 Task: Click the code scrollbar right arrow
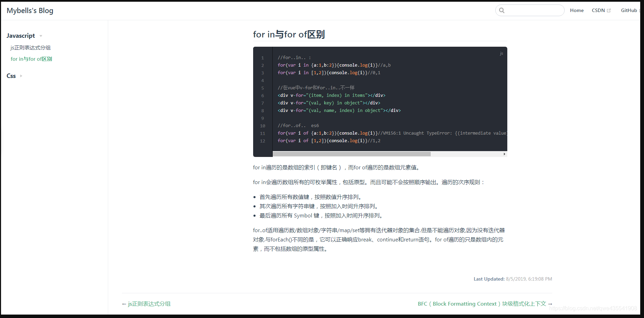click(x=504, y=154)
